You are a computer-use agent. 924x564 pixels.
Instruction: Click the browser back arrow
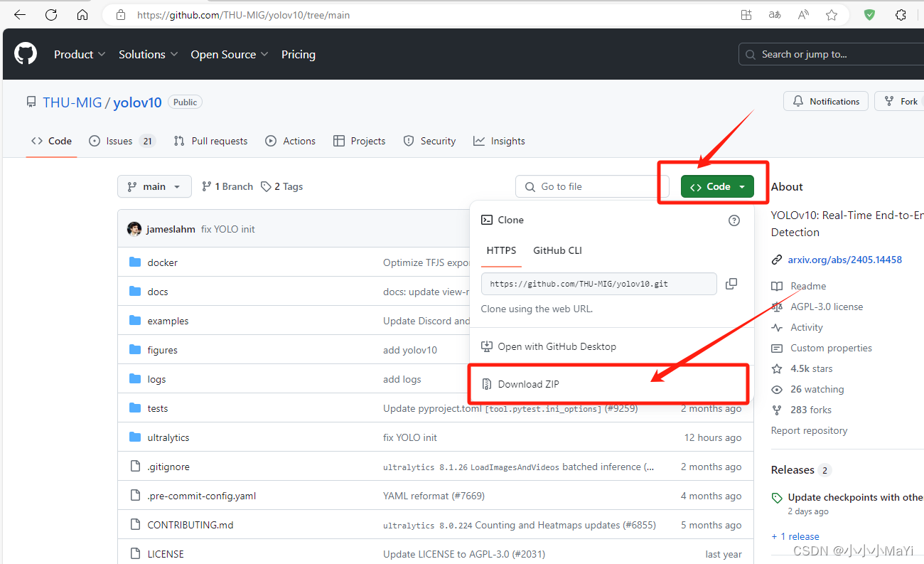click(19, 15)
